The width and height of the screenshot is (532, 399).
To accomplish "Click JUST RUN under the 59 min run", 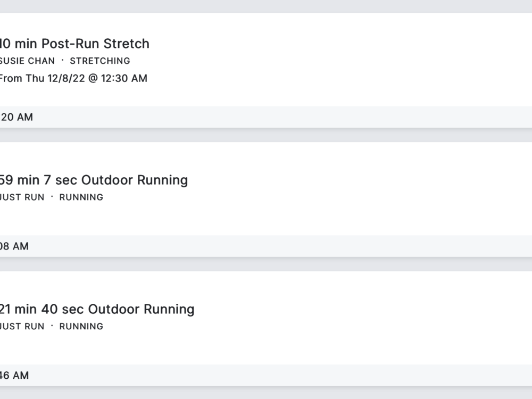I will pos(22,197).
